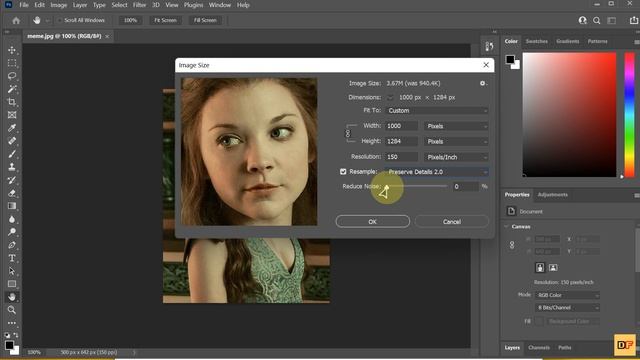Image resolution: width=640 pixels, height=360 pixels.
Task: Close the meme.jpg document tab
Action: tap(107, 36)
